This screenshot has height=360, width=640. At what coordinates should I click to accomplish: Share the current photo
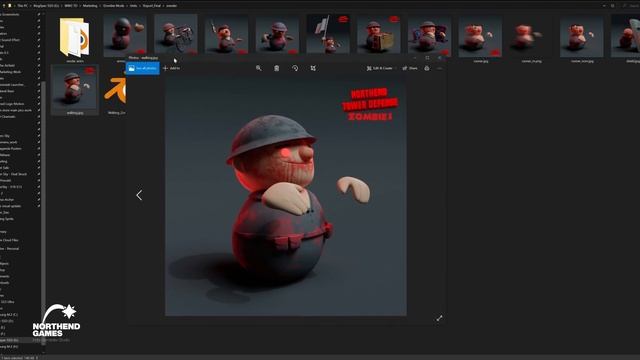tap(410, 68)
